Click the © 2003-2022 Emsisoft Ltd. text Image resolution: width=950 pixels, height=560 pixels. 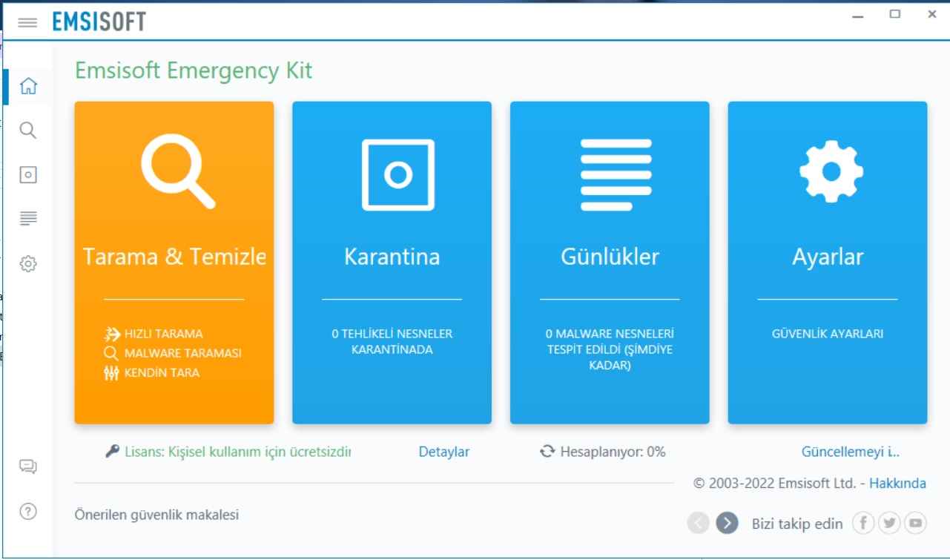pyautogui.click(x=774, y=483)
